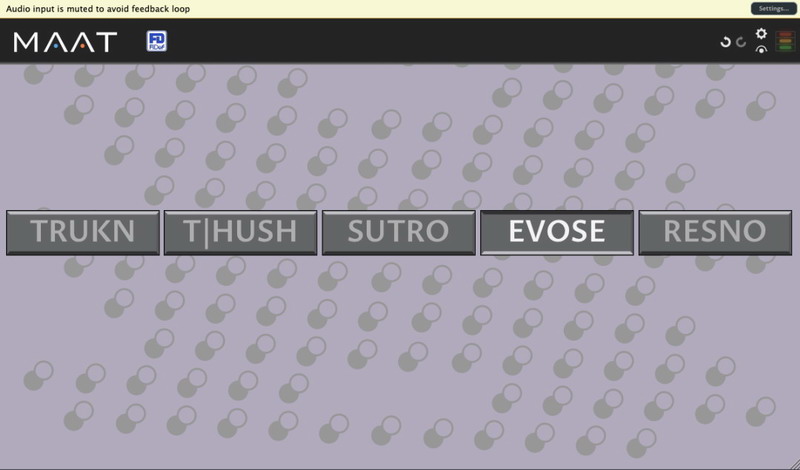Image resolution: width=800 pixels, height=470 pixels.
Task: Click the eye-shaped icon below the gear
Action: [761, 49]
